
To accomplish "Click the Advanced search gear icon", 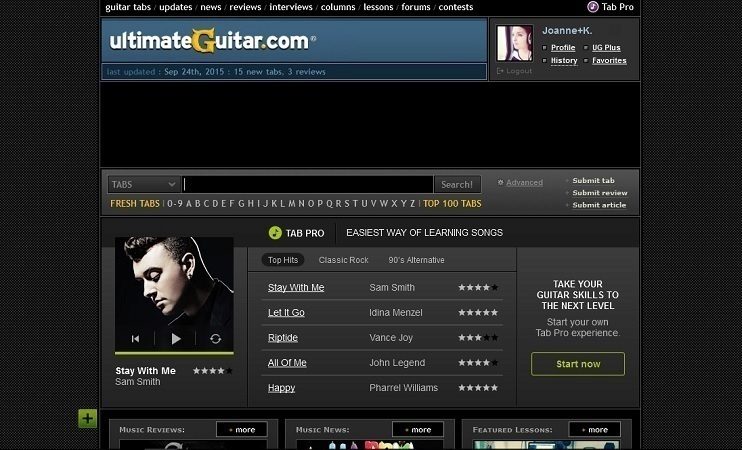I will (x=500, y=182).
